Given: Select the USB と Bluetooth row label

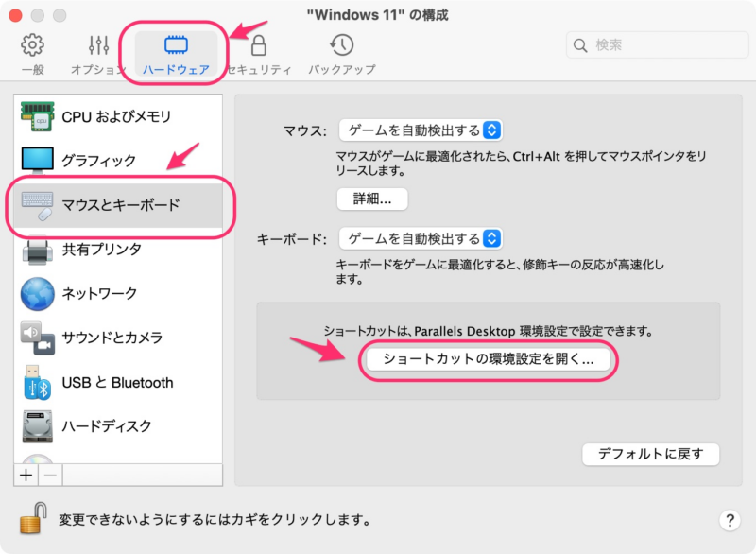Looking at the screenshot, I should click(117, 382).
